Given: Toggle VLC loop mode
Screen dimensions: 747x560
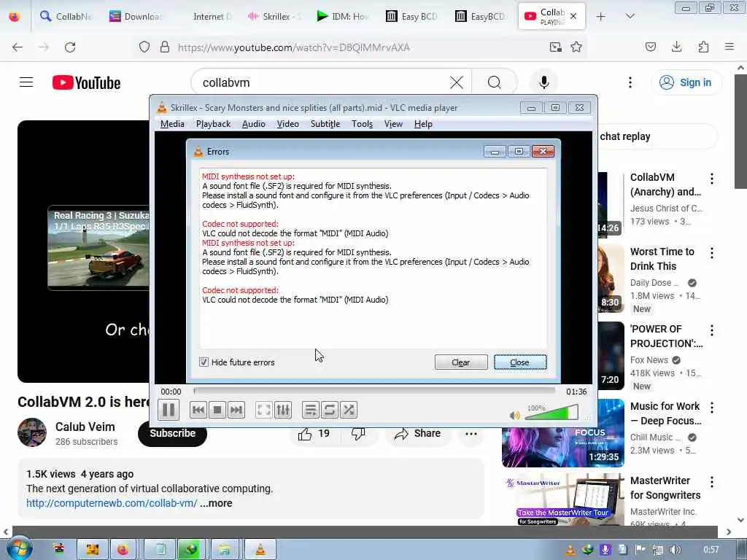Looking at the screenshot, I should pyautogui.click(x=329, y=410).
